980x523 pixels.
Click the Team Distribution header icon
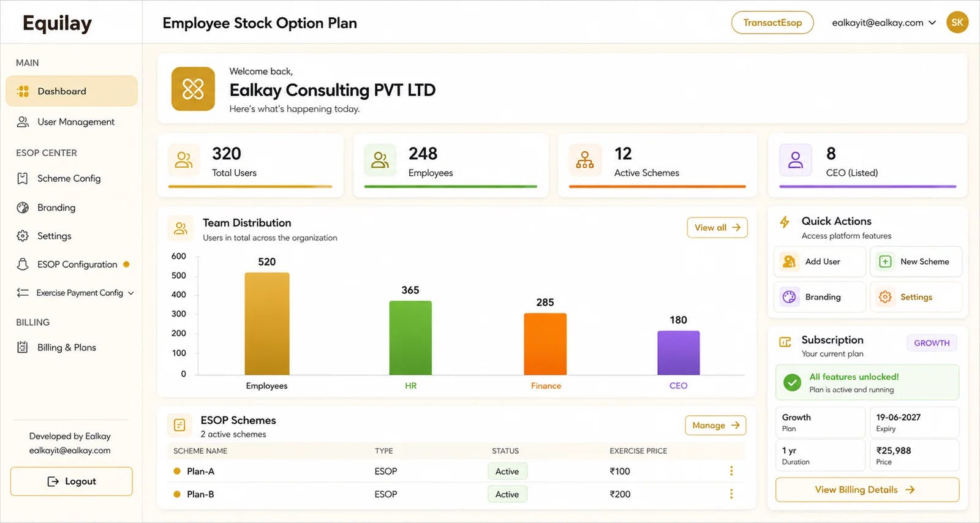coord(180,228)
